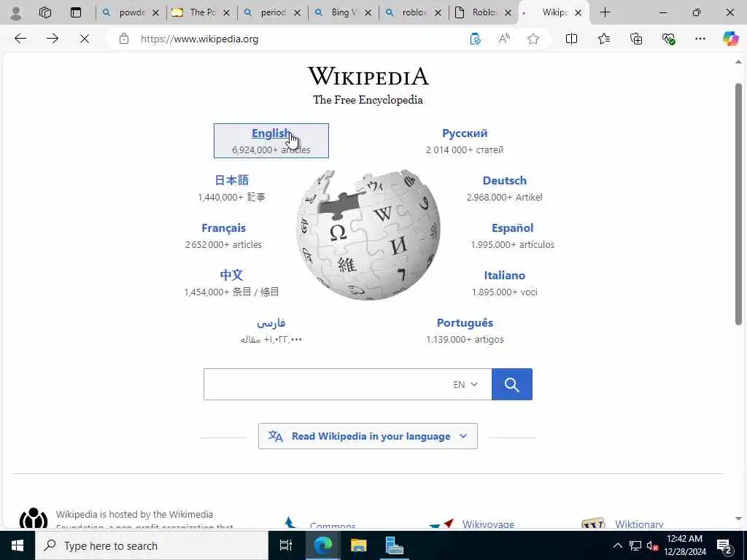Open Español Wikipedia link
Screen dimensions: 747x560
(513, 236)
